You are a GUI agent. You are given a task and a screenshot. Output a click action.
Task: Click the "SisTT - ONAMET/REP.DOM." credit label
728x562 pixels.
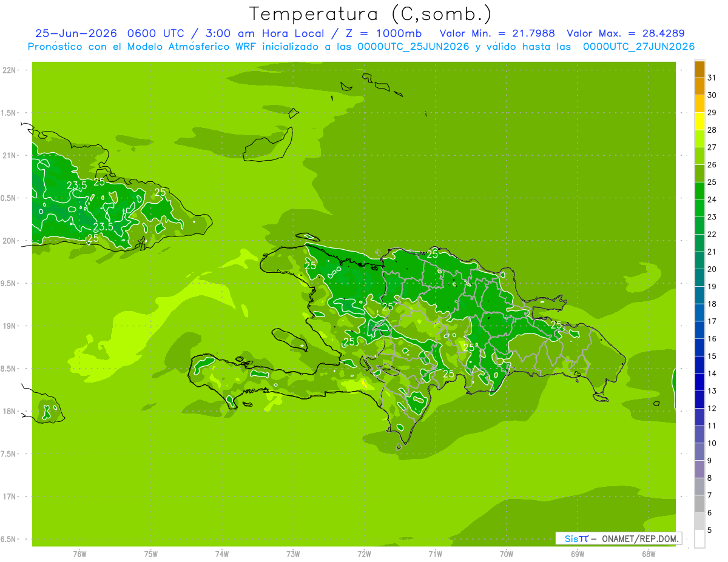[x=618, y=538]
